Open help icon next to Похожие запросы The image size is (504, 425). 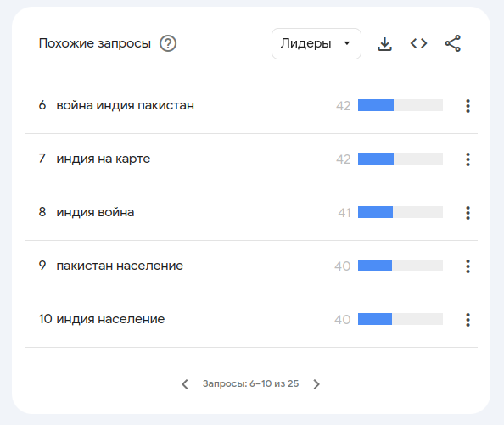click(x=168, y=43)
